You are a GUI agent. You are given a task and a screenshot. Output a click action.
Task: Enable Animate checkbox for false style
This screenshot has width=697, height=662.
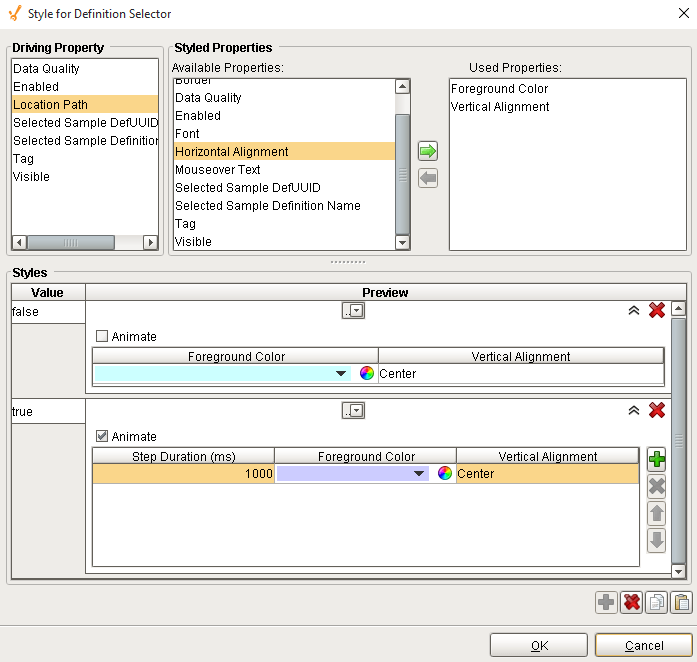tap(102, 336)
